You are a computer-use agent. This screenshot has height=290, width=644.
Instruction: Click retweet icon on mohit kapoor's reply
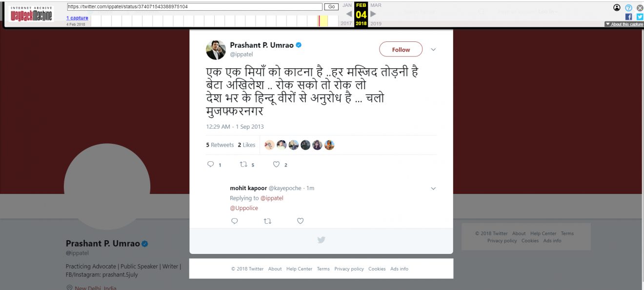(267, 221)
